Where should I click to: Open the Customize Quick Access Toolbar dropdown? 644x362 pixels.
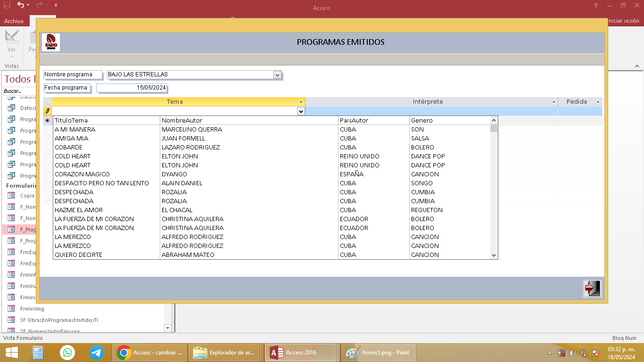click(x=56, y=5)
